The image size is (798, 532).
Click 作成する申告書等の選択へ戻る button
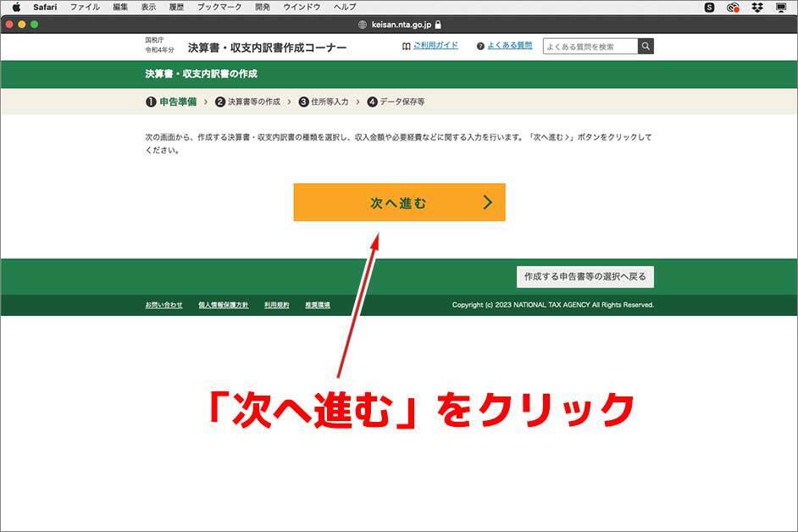(x=585, y=276)
